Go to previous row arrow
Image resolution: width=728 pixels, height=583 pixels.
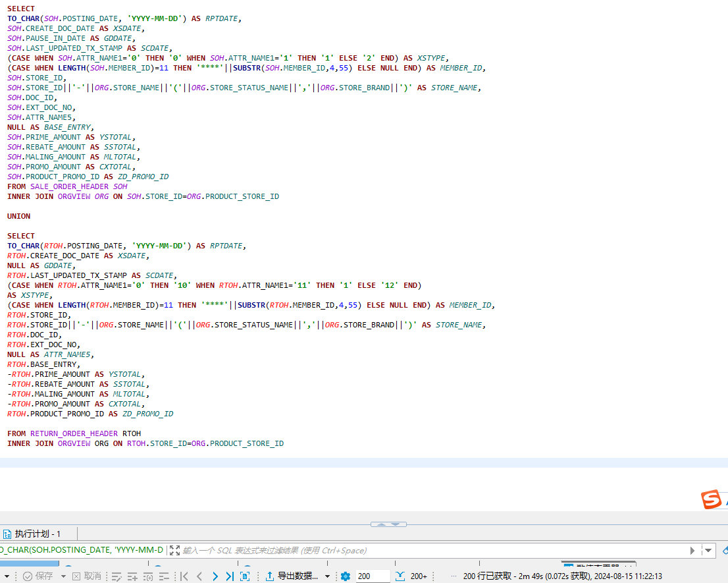click(199, 576)
